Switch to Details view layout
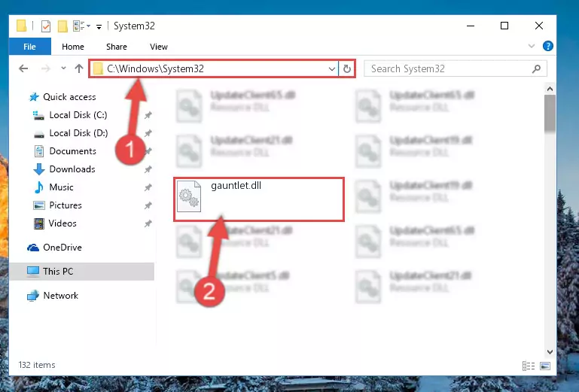 [x=529, y=366]
